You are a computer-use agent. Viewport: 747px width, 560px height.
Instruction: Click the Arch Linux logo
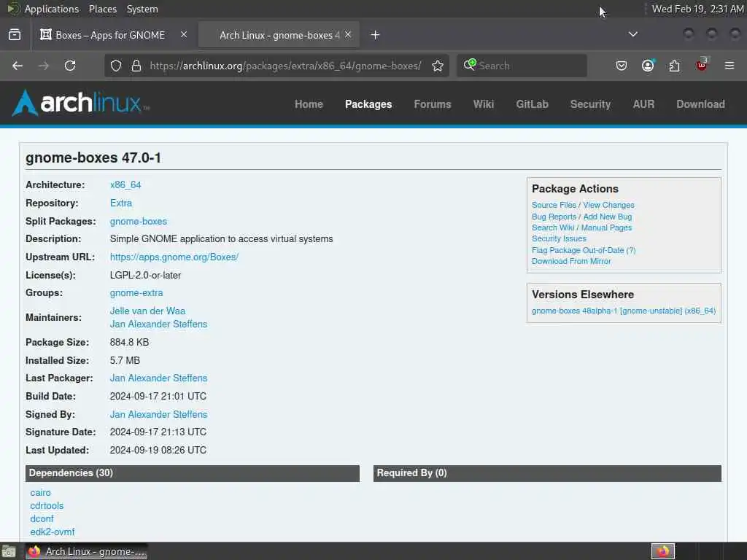[80, 103]
